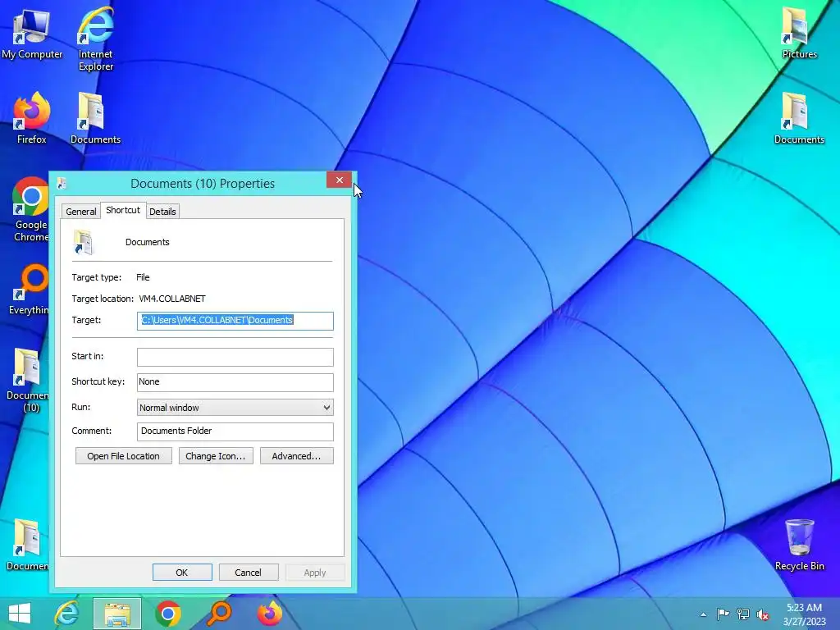
Task: Select the Documents (10) desktop shortcut
Action: (x=27, y=381)
